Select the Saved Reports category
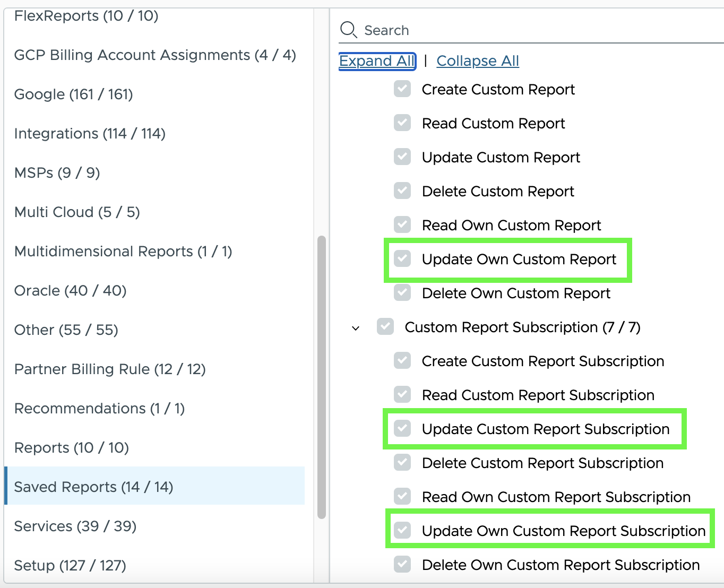Viewport: 724px width, 588px height. [x=94, y=487]
